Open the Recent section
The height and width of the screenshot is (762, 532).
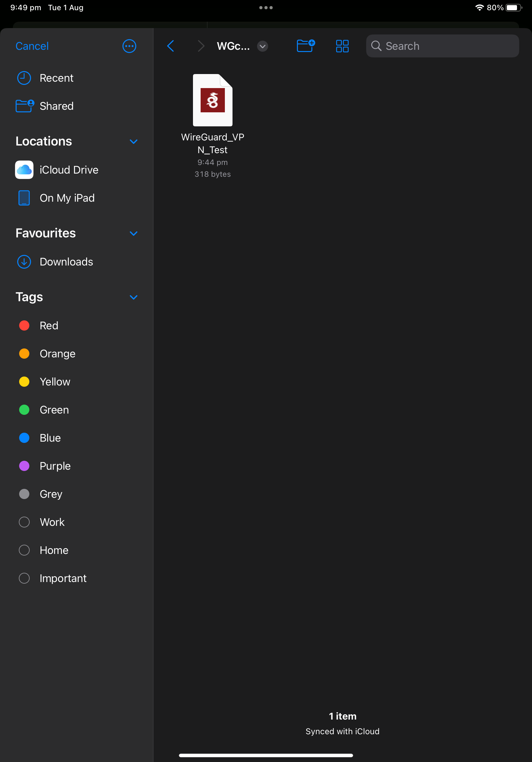pos(57,78)
